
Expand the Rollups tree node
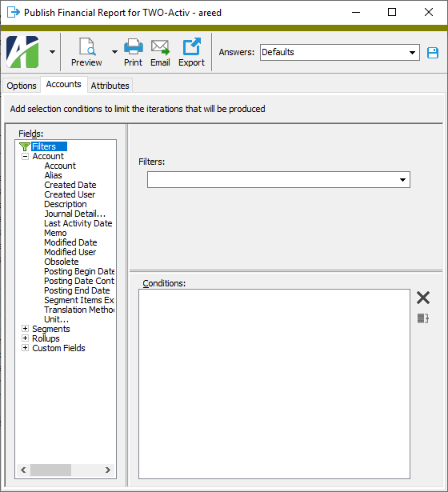coord(25,338)
